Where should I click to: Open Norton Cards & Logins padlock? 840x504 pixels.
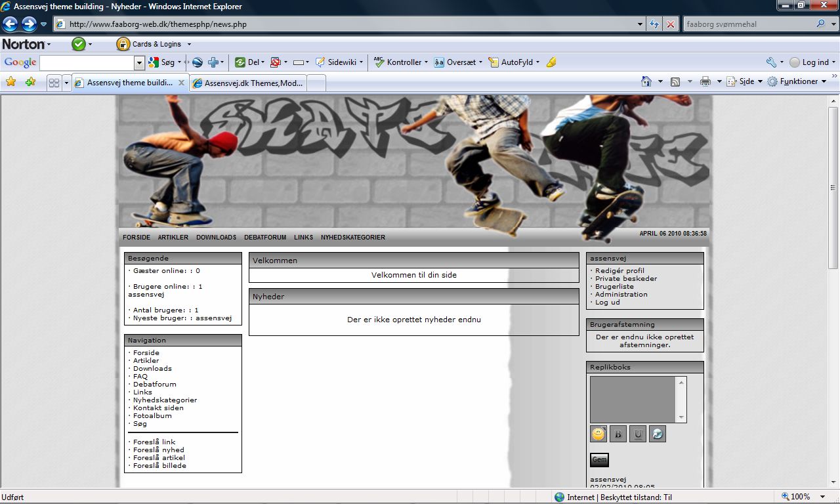pos(123,44)
